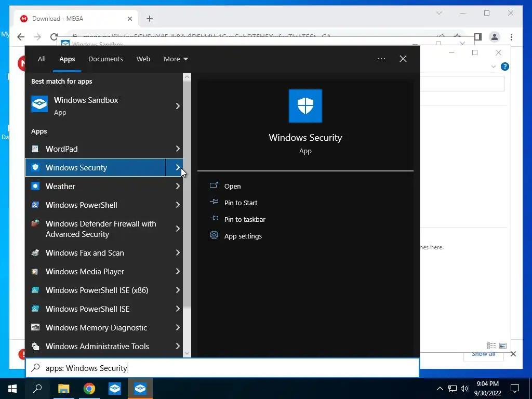
Task: Expand options arrow for Windows Media Player
Action: tap(178, 271)
